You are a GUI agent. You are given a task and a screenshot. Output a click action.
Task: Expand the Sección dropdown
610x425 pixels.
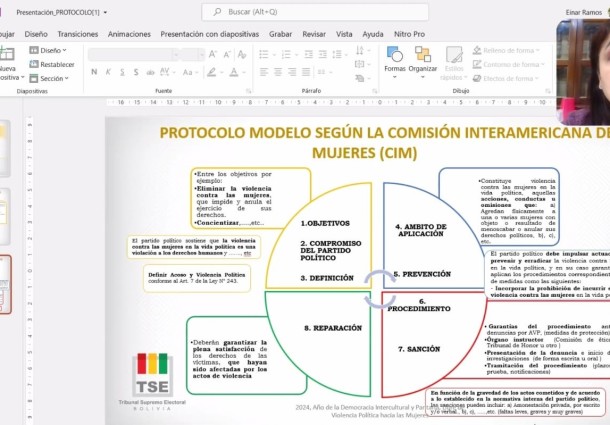[51, 78]
